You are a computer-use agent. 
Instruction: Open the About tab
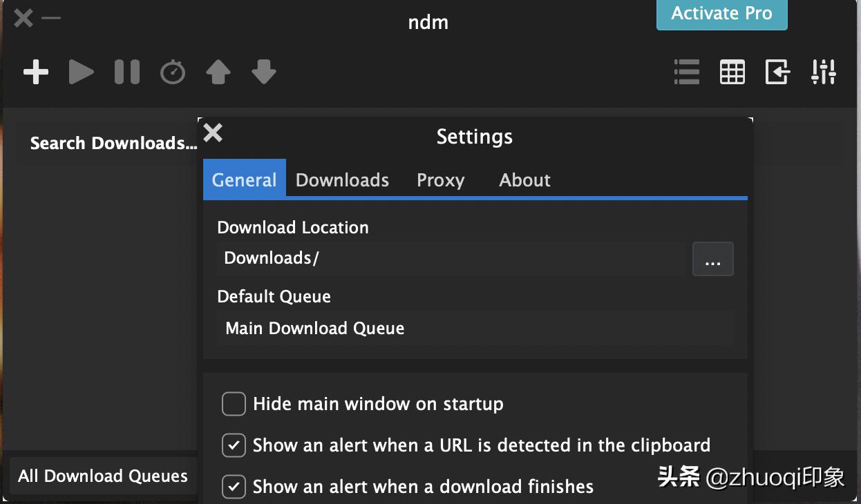525,180
